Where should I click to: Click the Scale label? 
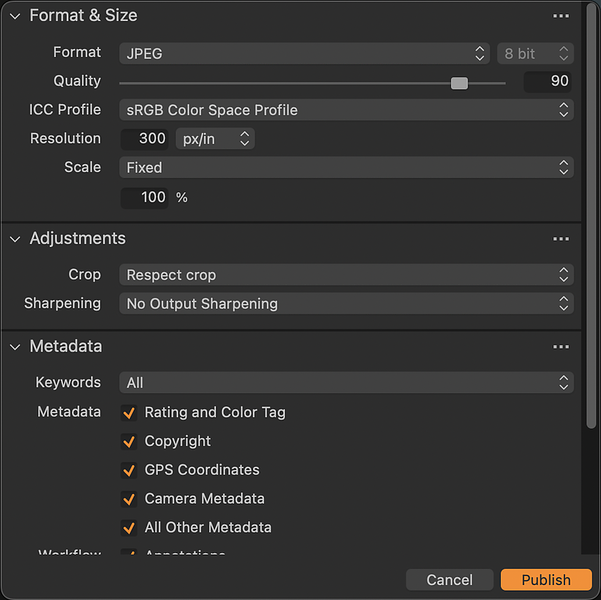point(82,167)
